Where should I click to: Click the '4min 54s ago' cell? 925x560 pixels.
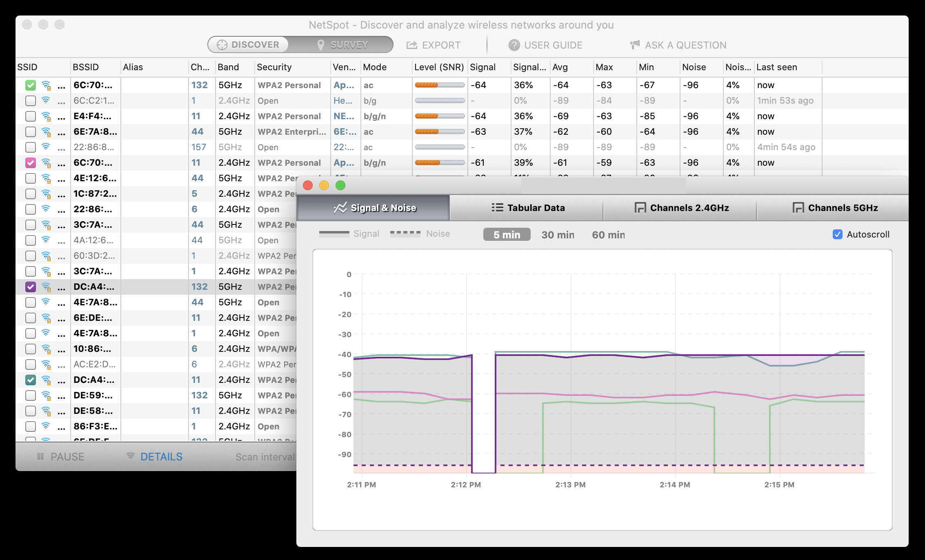pyautogui.click(x=786, y=147)
